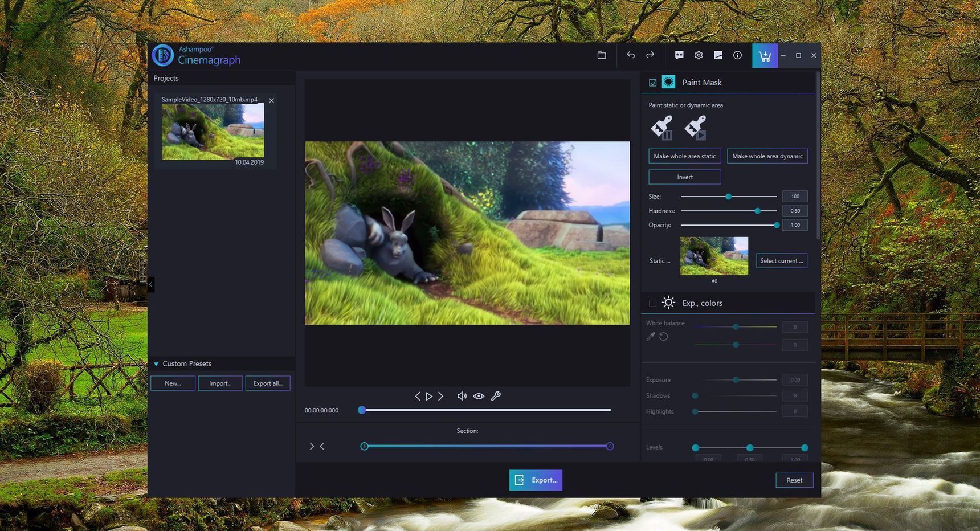This screenshot has width=980, height=531.
Task: Uncheck the Paint Mask checkbox
Action: (653, 83)
